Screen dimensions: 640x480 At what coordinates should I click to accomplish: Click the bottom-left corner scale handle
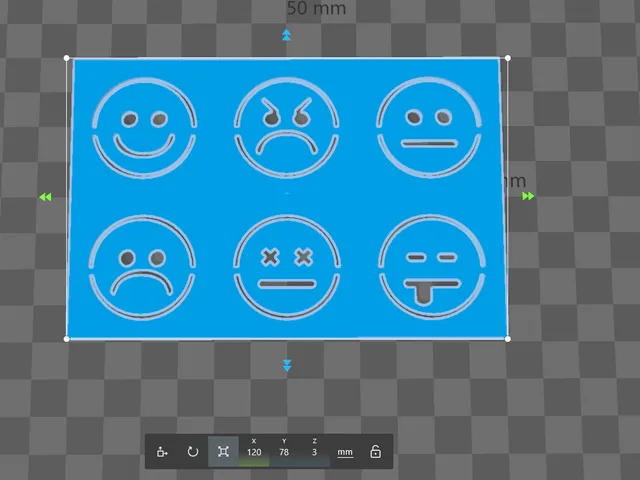[x=67, y=339]
